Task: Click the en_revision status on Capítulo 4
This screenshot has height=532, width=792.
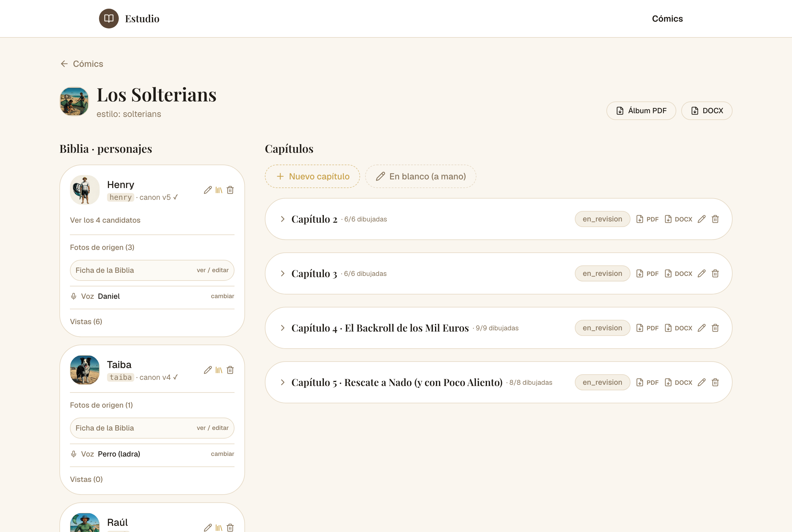Action: tap(602, 328)
